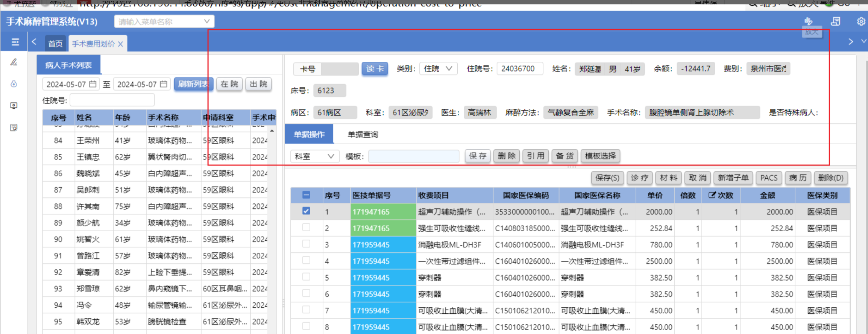
Task: Check row 4 一次性带过滤组件 checkbox
Action: tap(306, 260)
